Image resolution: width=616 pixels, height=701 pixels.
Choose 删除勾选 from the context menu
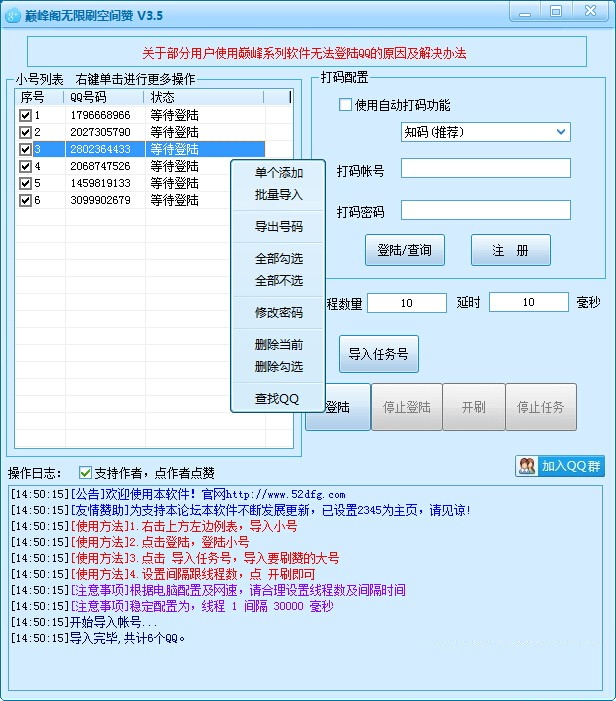pyautogui.click(x=278, y=366)
